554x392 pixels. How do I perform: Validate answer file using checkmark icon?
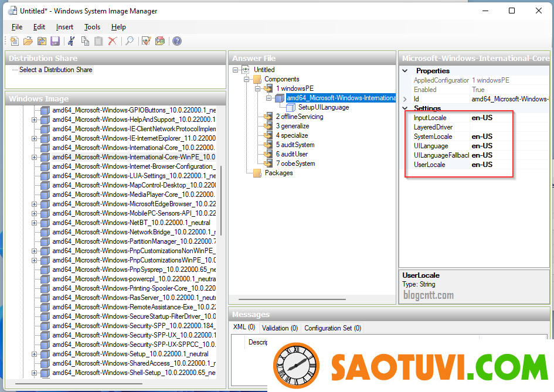tap(147, 41)
